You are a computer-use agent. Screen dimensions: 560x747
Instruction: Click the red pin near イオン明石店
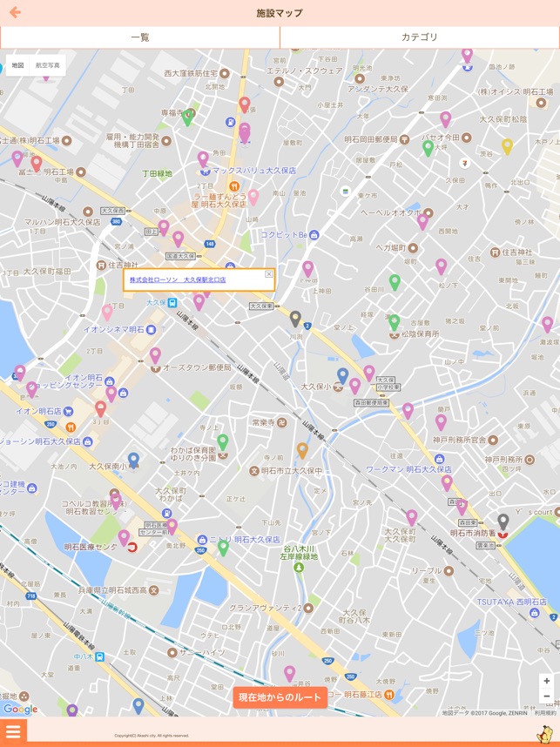click(100, 408)
